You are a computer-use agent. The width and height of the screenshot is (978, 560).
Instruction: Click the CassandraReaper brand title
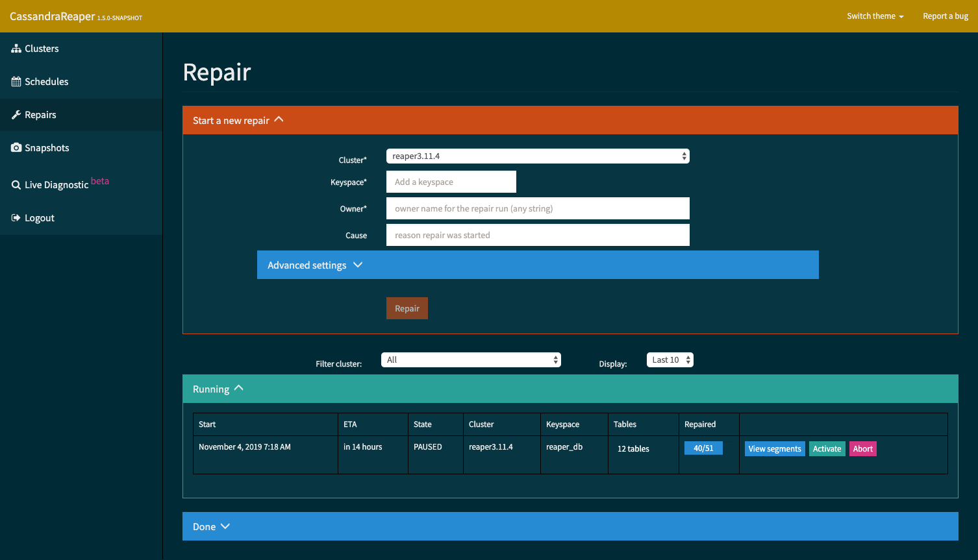coord(53,16)
